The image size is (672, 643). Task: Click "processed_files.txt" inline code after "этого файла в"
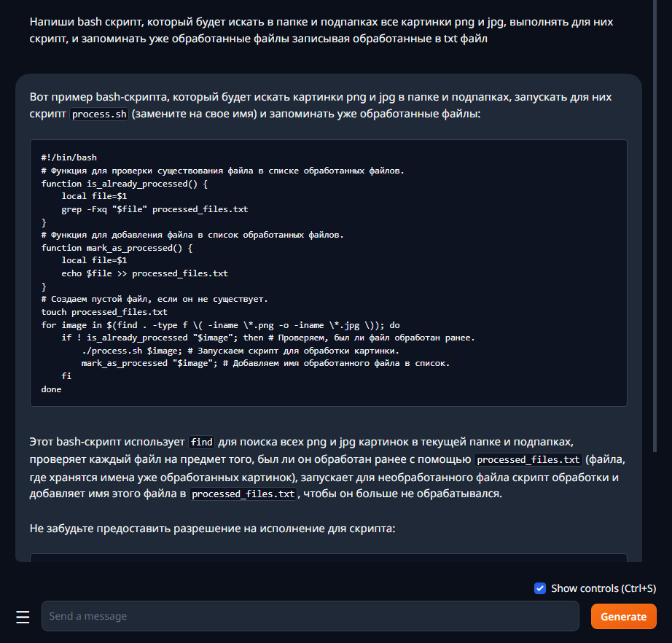pyautogui.click(x=243, y=494)
